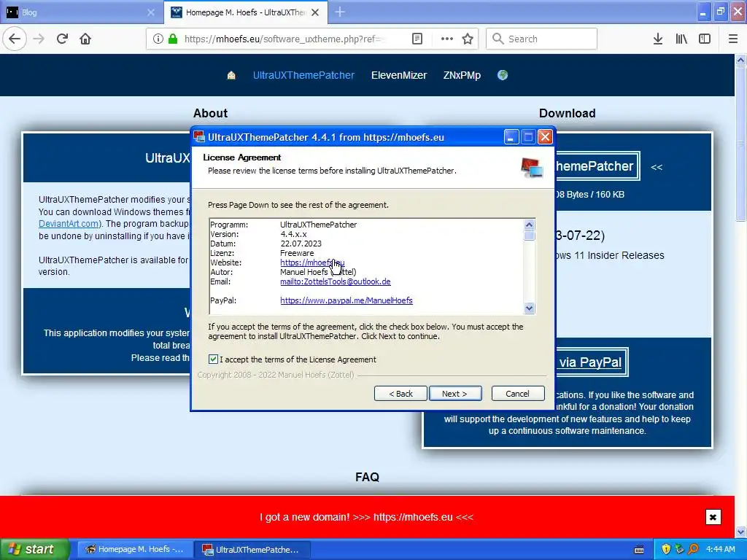
Task: Uncheck I accept the License Agreement checkbox
Action: click(x=214, y=359)
